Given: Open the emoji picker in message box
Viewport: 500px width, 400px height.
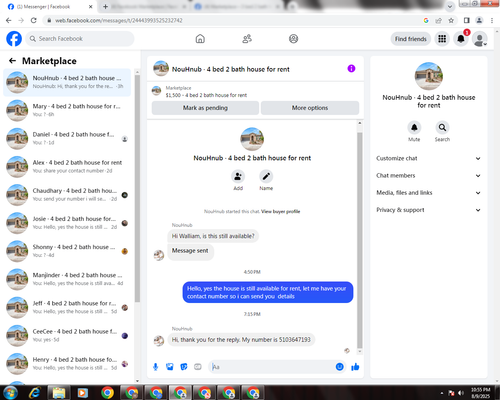Looking at the screenshot, I should [339, 367].
